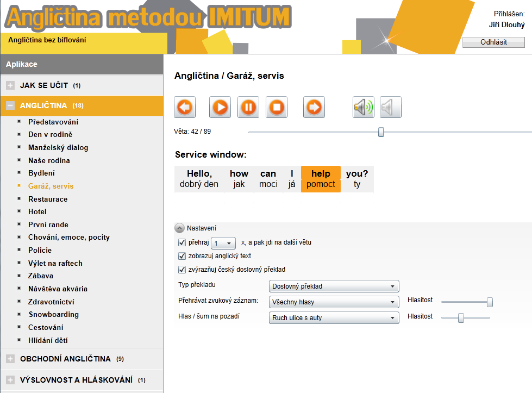Select the 'Manželský dialog' lesson

[x=58, y=147]
